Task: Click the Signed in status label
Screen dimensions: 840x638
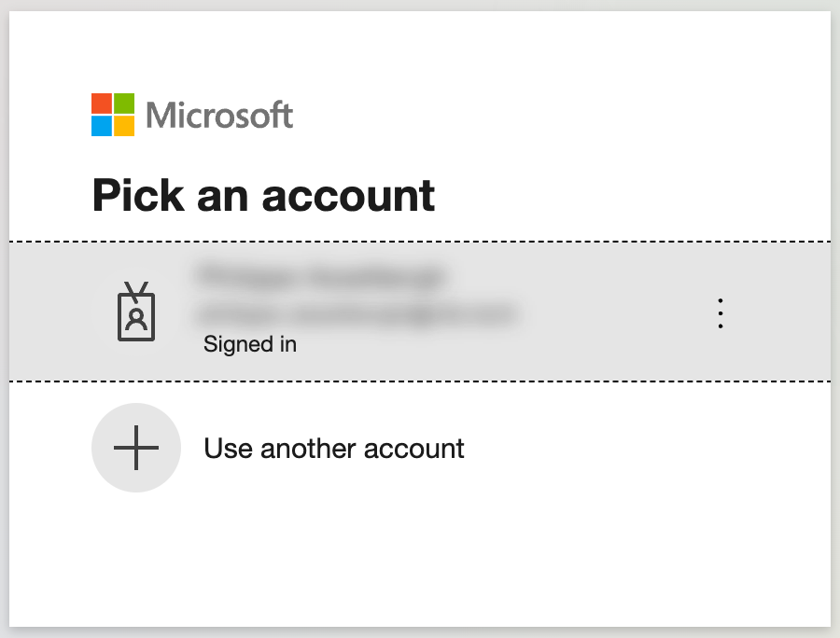Action: click(249, 344)
